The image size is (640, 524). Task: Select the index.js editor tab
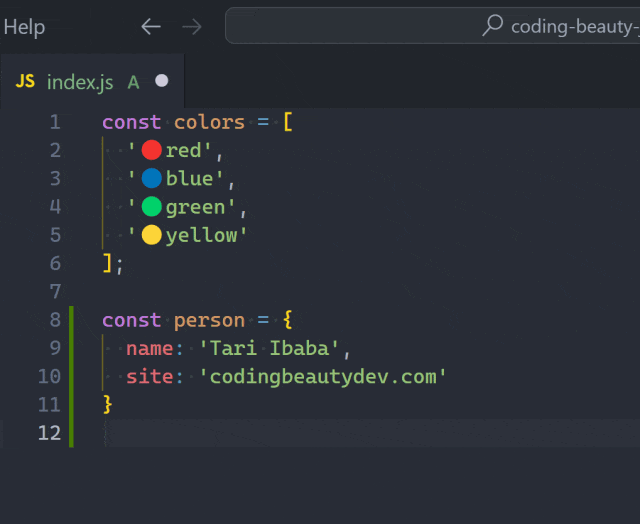93,81
